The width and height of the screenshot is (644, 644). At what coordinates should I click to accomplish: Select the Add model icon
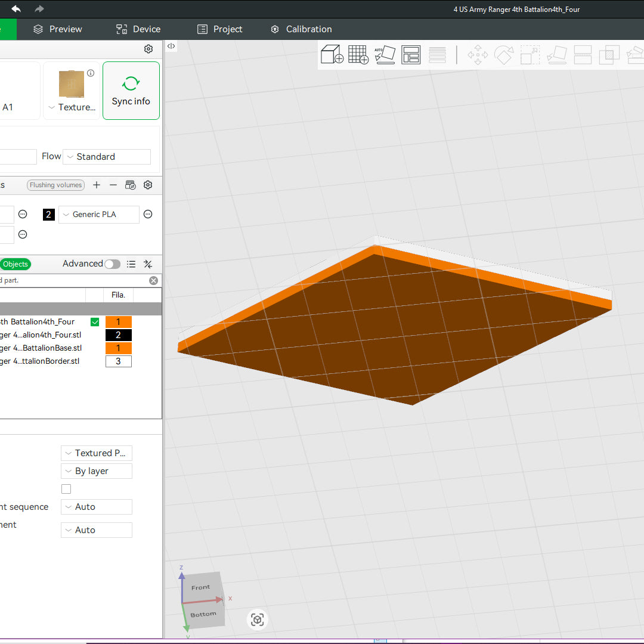pos(332,54)
